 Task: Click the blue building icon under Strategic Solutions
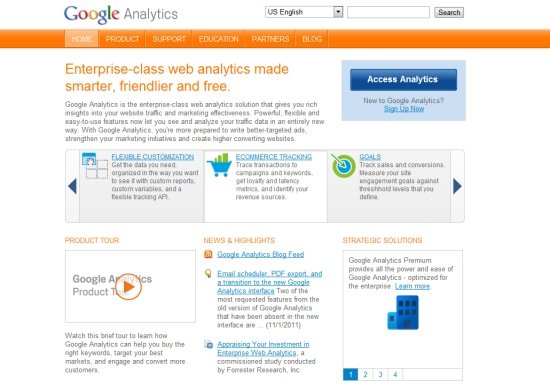(x=403, y=312)
